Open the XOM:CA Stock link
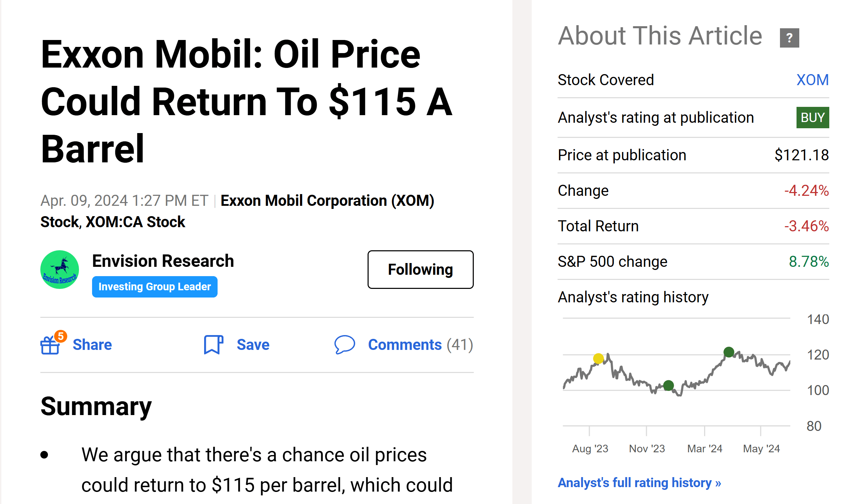 click(135, 222)
